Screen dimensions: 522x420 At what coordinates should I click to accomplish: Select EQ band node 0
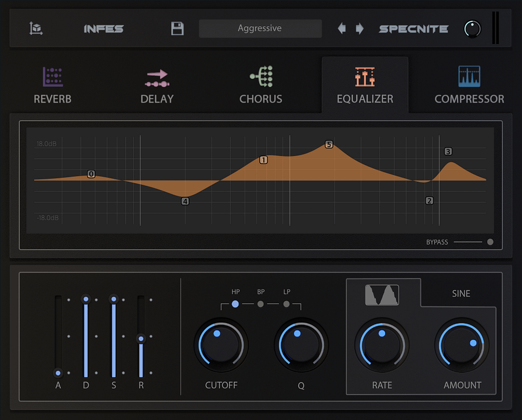coord(91,174)
